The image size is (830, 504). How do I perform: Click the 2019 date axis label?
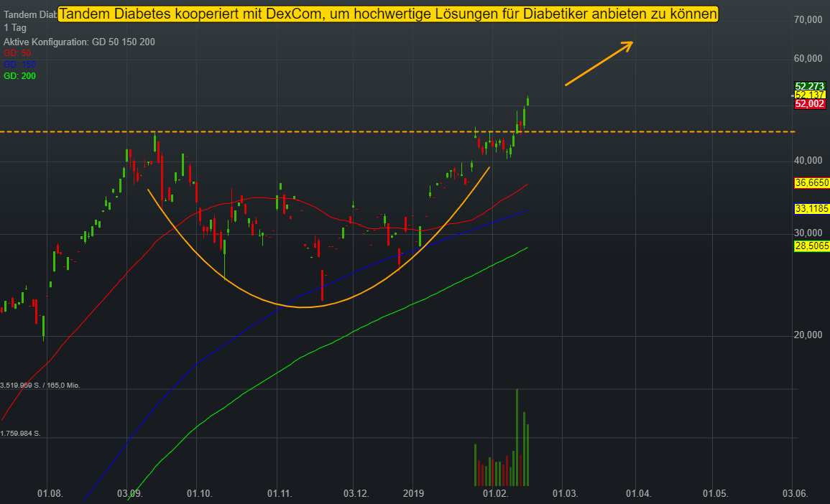pyautogui.click(x=413, y=494)
